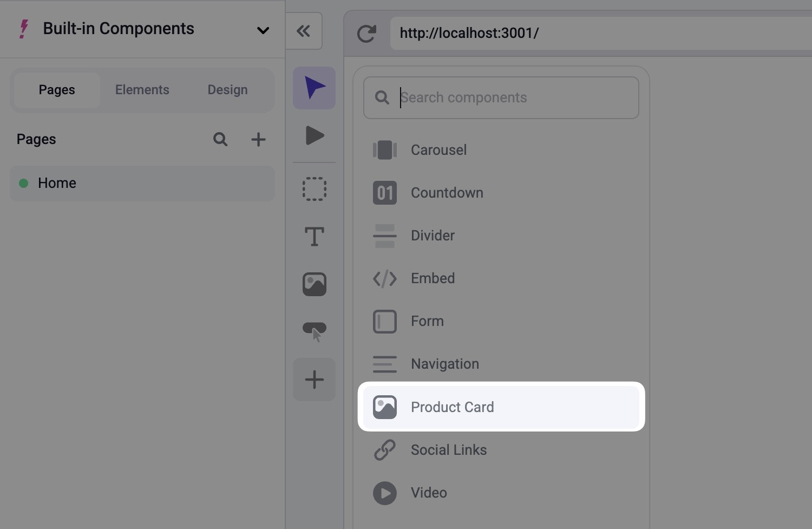This screenshot has width=812, height=529.
Task: Click the page reload icon
Action: (x=368, y=33)
